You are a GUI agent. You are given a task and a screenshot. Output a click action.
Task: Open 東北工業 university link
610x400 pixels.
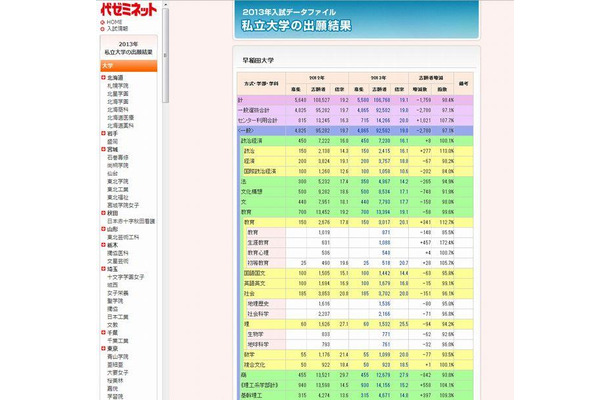click(x=118, y=189)
